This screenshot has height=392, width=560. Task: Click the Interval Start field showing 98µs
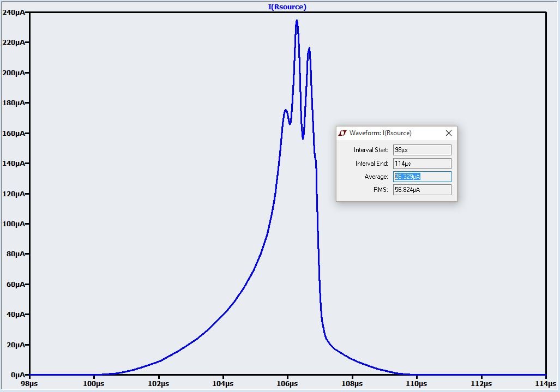pos(421,150)
